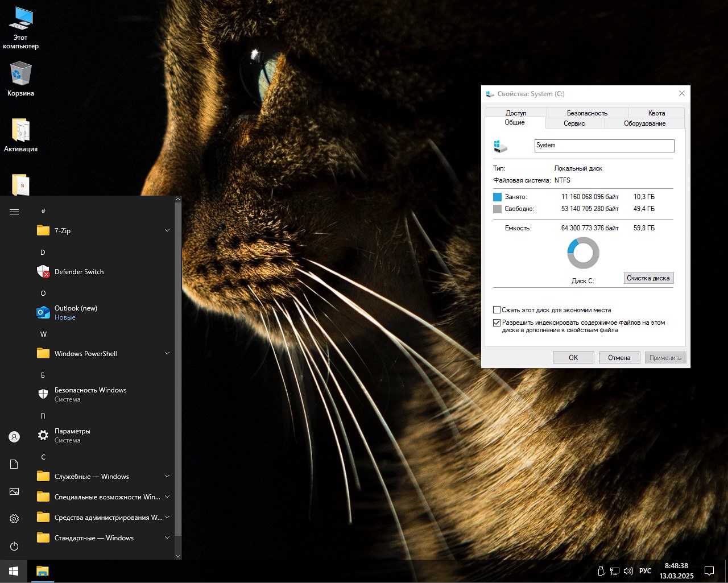Screen dimensions: 728x583
Task: Expand the 'Служебные — Windows' chevron
Action: (x=167, y=476)
